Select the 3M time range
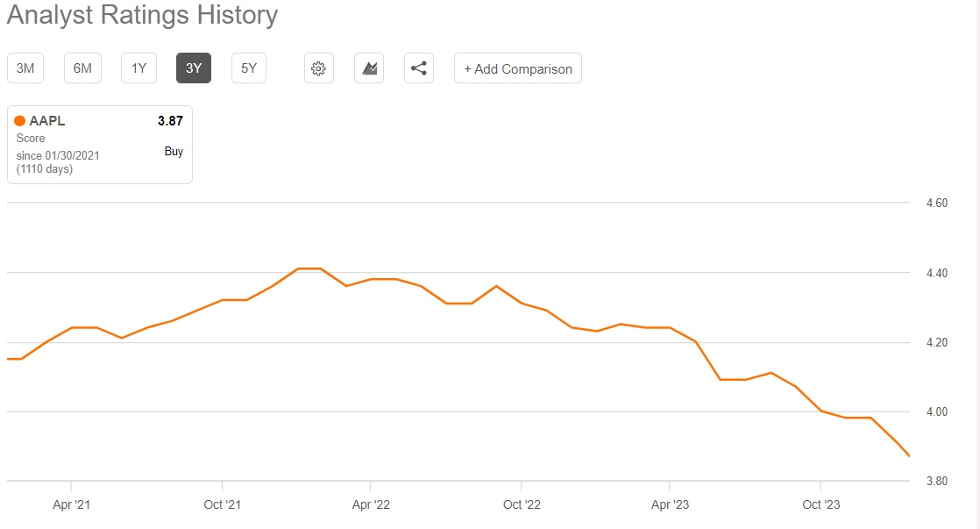Viewport: 980px width, 529px height. (25, 68)
